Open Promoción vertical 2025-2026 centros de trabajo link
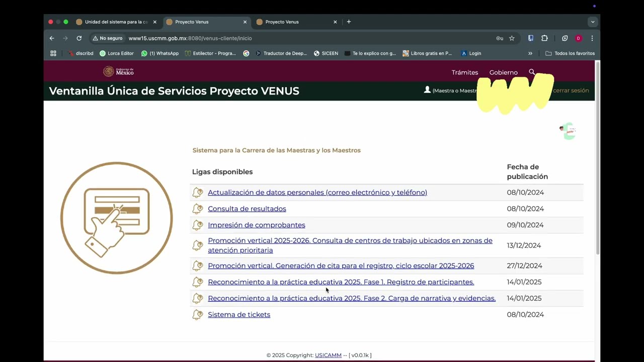This screenshot has height=362, width=644. click(x=350, y=245)
